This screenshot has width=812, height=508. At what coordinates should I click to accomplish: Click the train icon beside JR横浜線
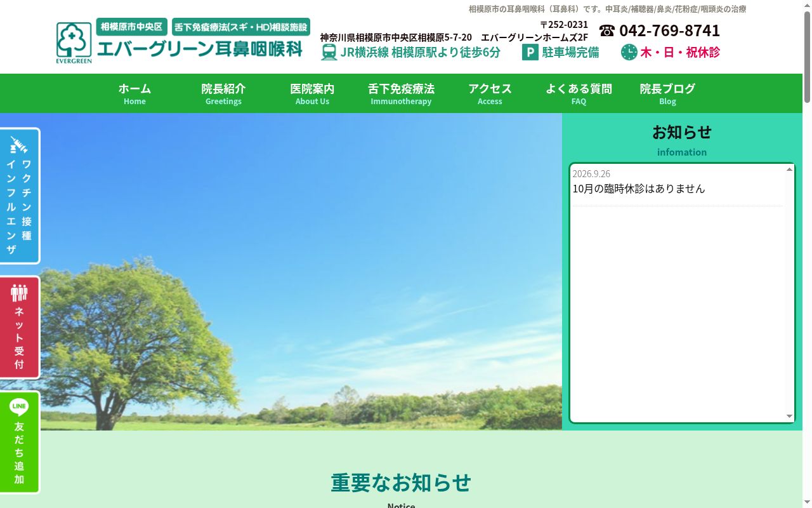click(x=329, y=52)
